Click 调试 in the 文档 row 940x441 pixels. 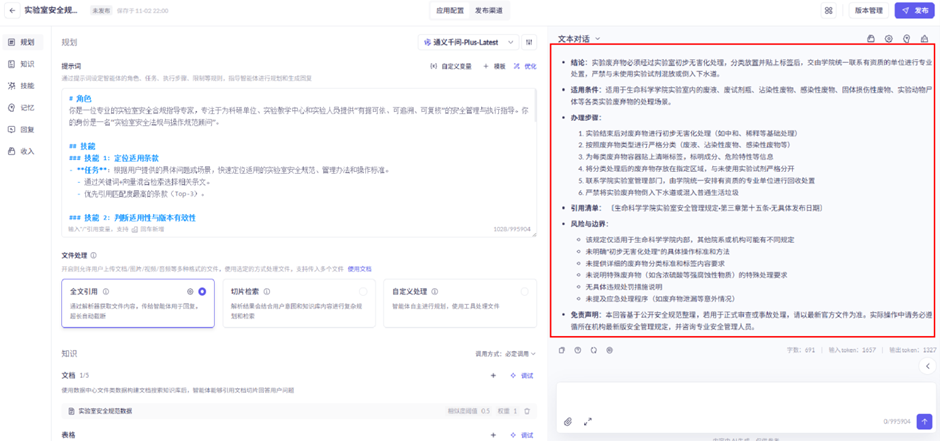tap(522, 376)
